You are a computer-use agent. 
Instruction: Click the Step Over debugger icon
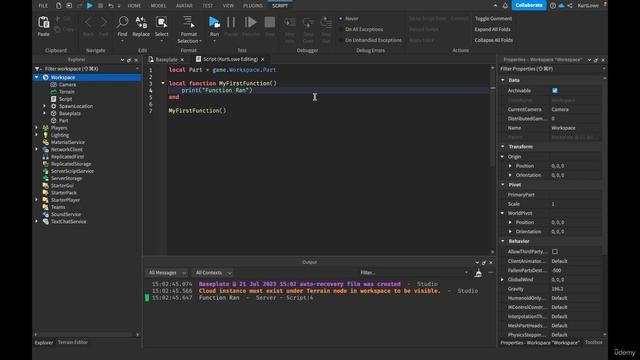tap(308, 22)
